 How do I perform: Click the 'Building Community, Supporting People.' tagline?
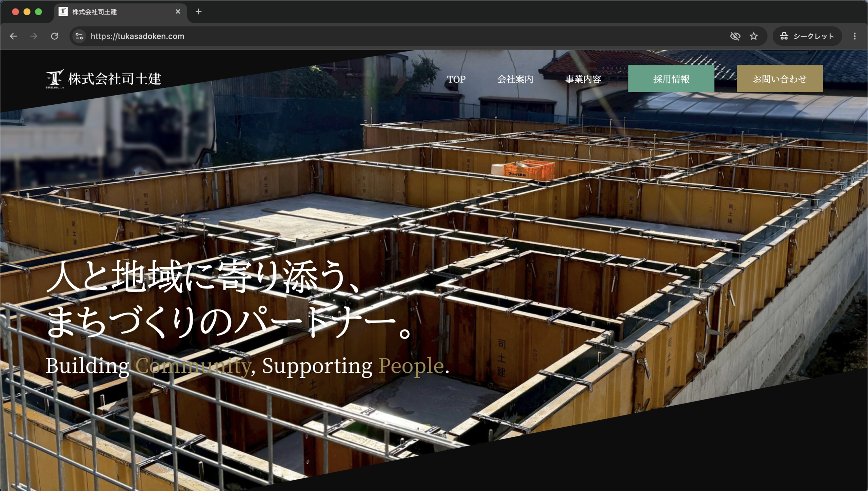click(248, 366)
